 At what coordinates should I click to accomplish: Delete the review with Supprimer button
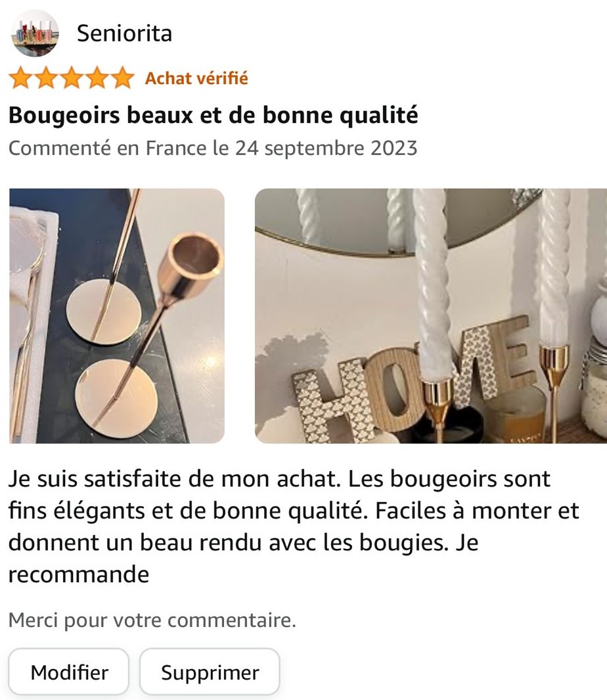(x=210, y=672)
